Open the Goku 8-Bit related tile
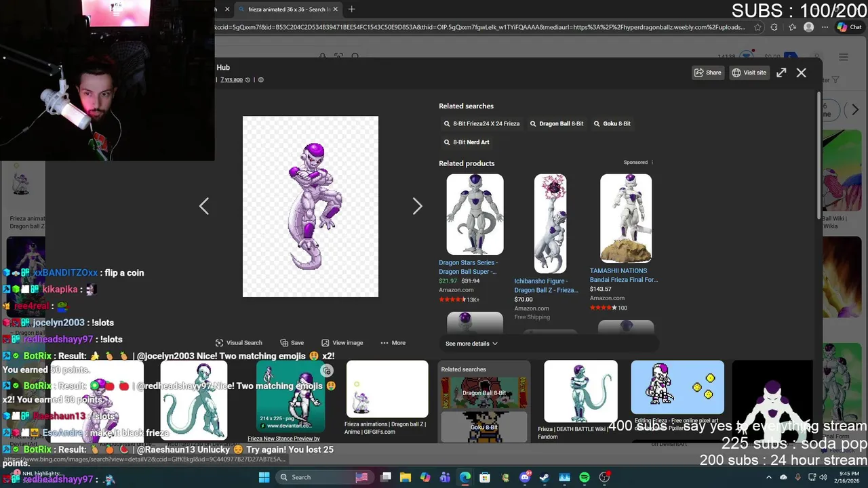 pyautogui.click(x=484, y=427)
